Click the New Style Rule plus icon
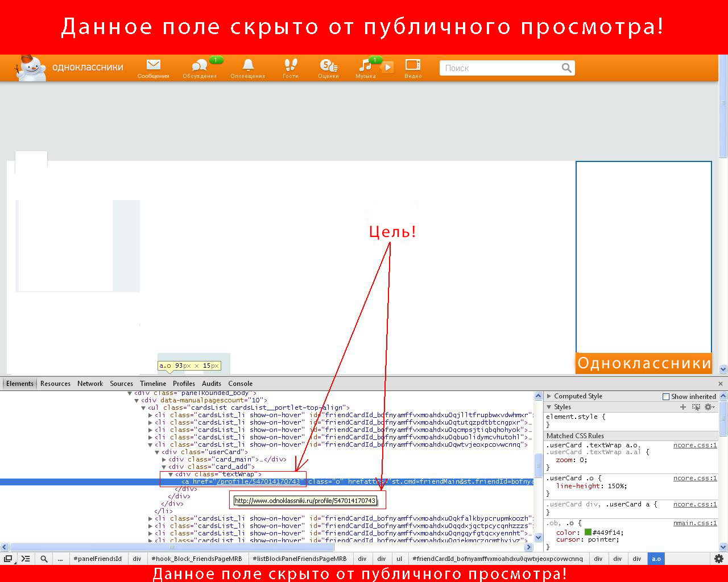The width and height of the screenshot is (728, 582). 683,407
